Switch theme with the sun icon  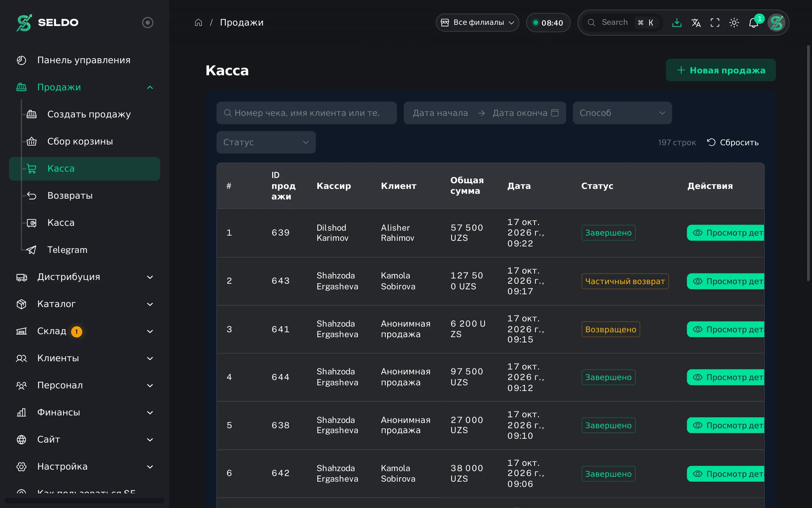(x=734, y=23)
